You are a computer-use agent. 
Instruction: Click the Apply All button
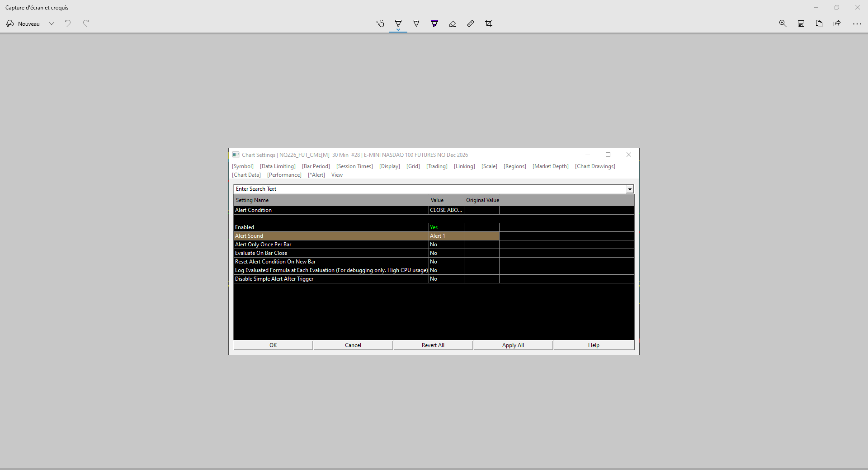coord(513,345)
